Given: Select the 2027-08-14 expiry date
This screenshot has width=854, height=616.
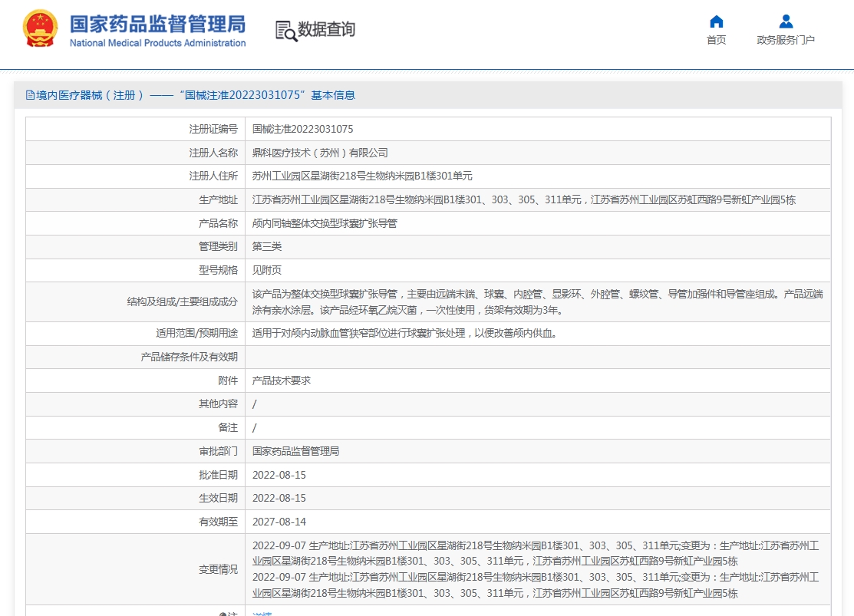Looking at the screenshot, I should [x=279, y=522].
